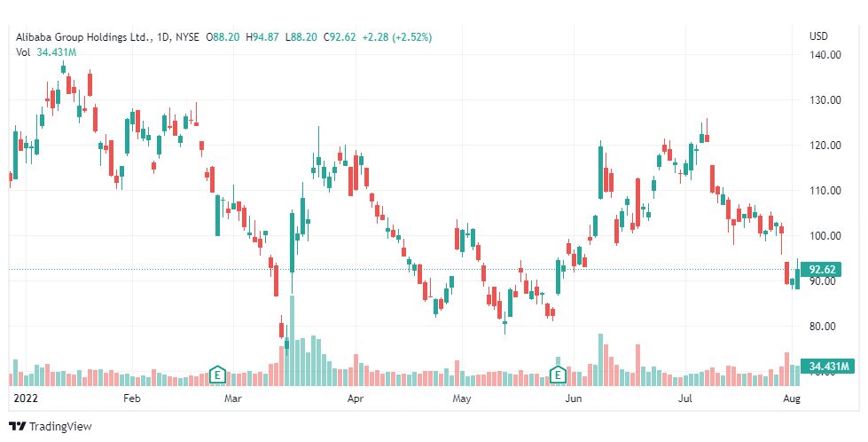Click the Feb date axis label
The width and height of the screenshot is (868, 442).
132,399
